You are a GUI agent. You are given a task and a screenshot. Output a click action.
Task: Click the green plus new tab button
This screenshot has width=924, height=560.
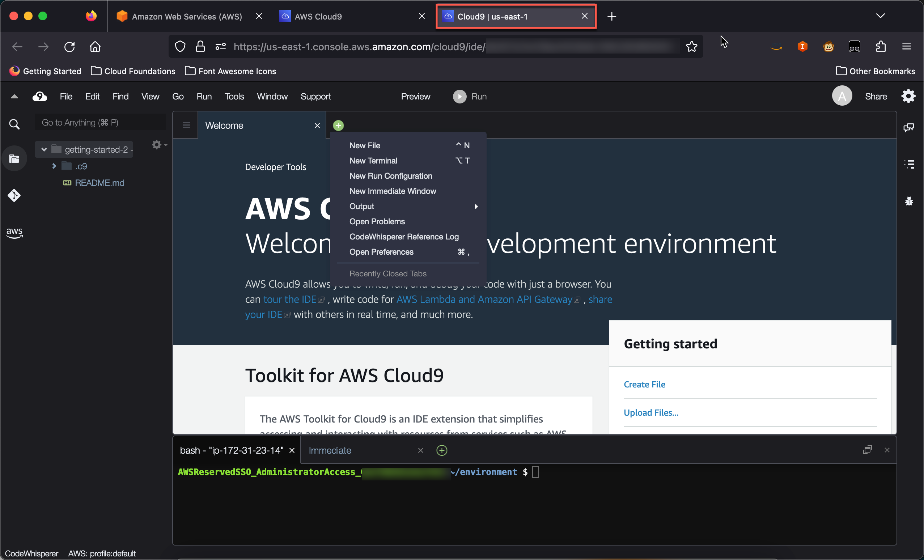tap(338, 126)
